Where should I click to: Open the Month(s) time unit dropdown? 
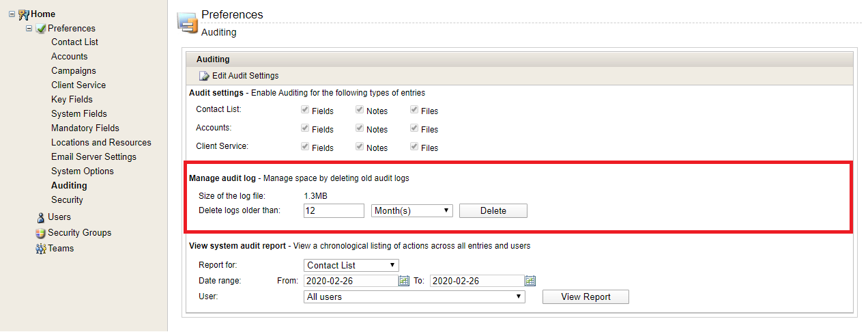[x=412, y=210]
